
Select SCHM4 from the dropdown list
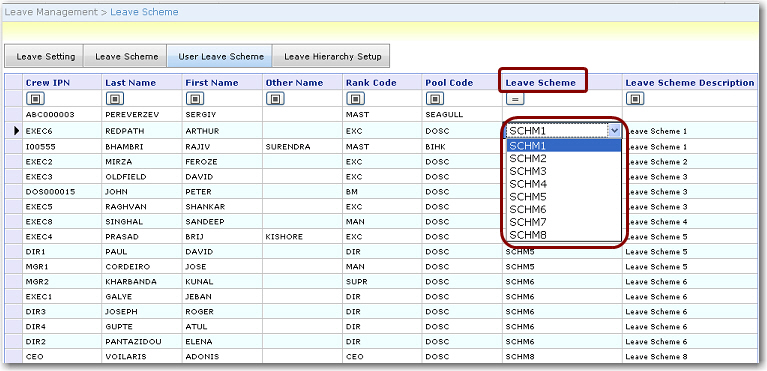pos(564,184)
